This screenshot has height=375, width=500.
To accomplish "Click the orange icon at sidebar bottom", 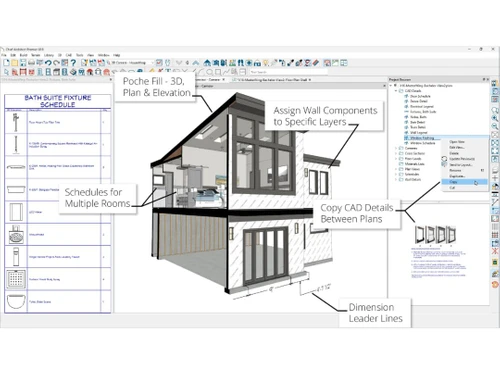I will point(495,284).
